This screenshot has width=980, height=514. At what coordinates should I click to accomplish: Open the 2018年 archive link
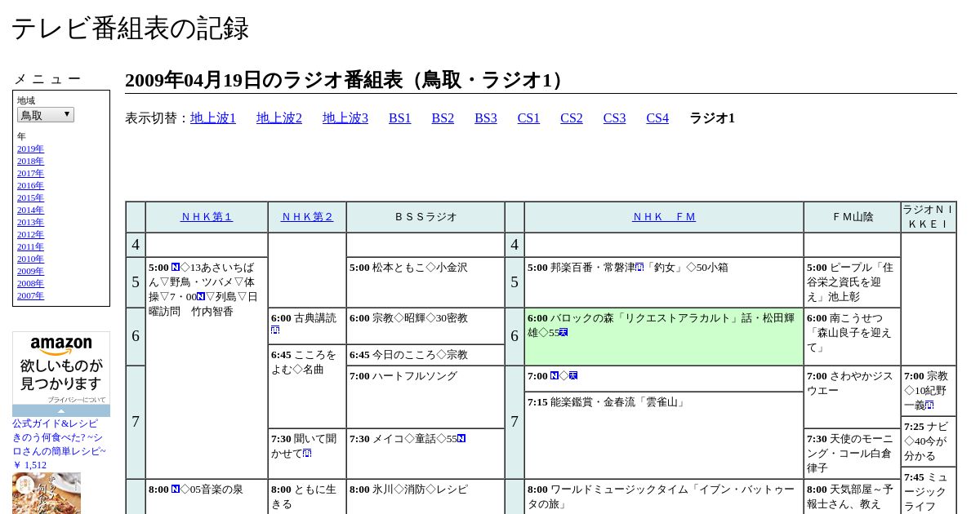[x=30, y=161]
